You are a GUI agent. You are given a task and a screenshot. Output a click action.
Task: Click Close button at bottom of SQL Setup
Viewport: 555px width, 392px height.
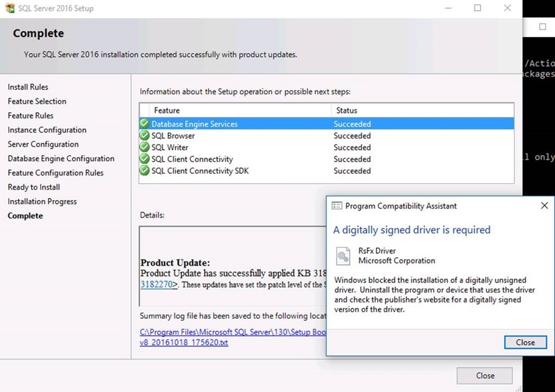click(485, 375)
